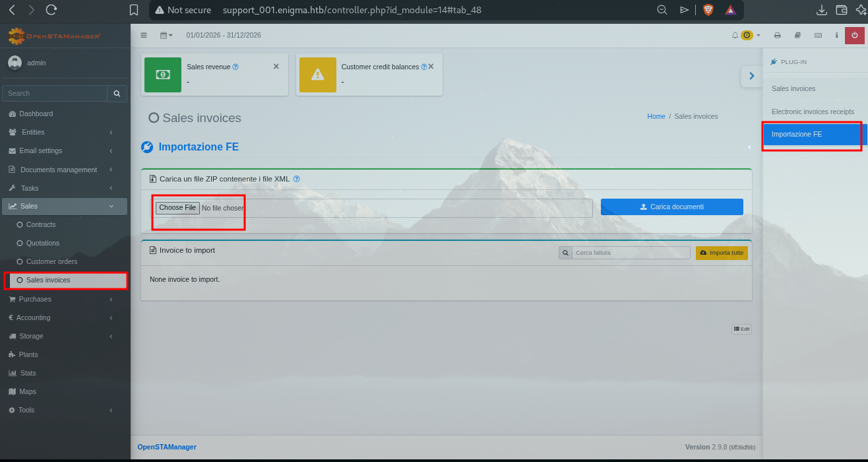Viewport: 868px width, 462px height.
Task: Toggle the hamburger sidebar menu icon
Action: (144, 35)
